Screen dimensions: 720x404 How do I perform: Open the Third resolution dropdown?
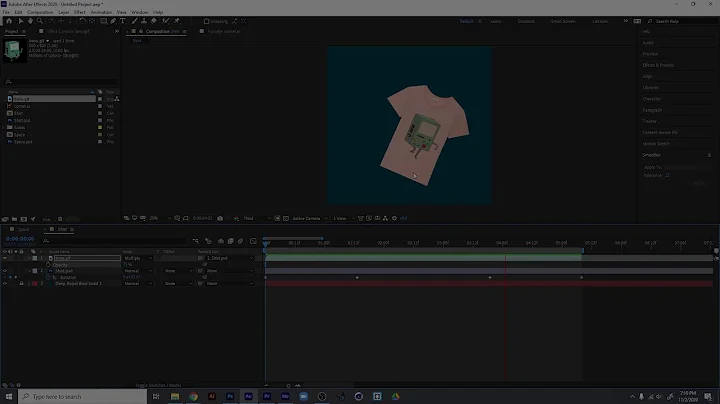[256, 219]
